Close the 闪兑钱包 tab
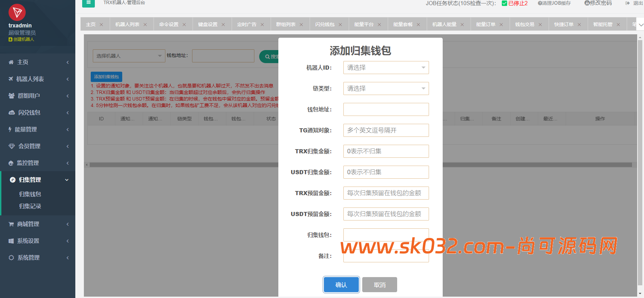Viewport: 644px width, 298px height. click(340, 24)
